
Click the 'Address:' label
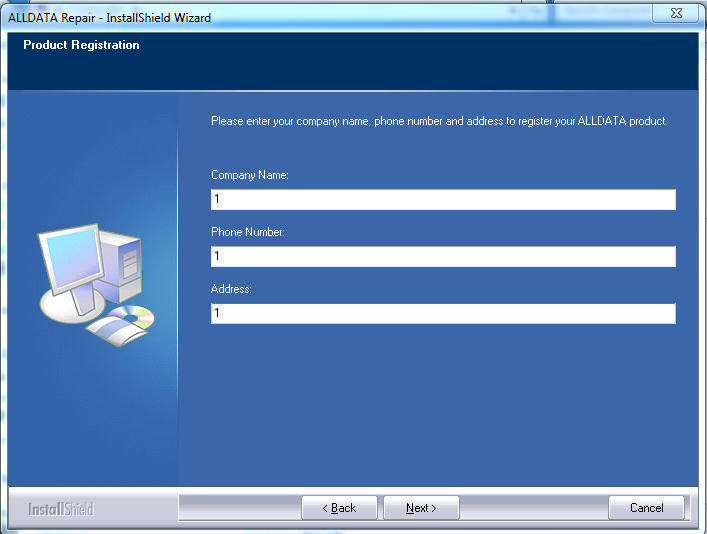tap(231, 289)
